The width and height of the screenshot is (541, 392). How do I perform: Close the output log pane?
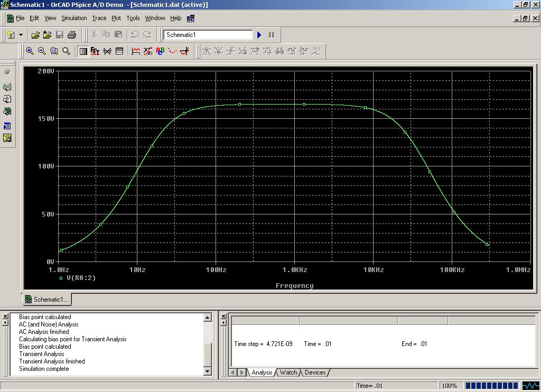click(x=5, y=316)
